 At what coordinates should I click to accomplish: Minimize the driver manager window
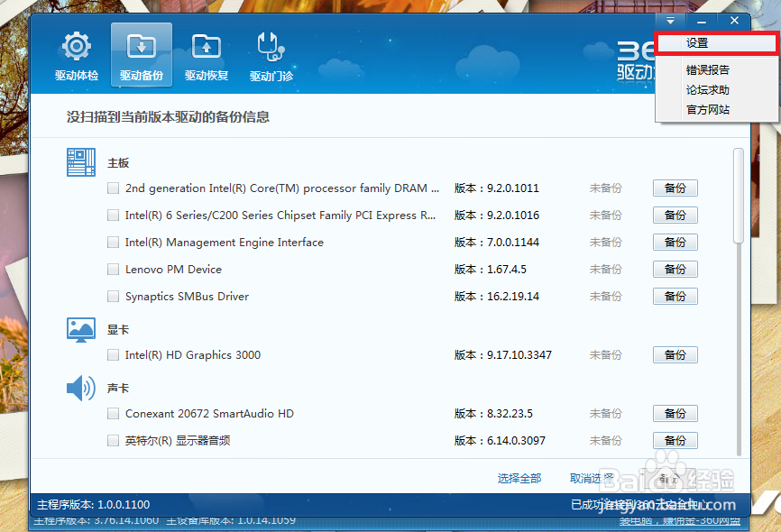coord(702,21)
